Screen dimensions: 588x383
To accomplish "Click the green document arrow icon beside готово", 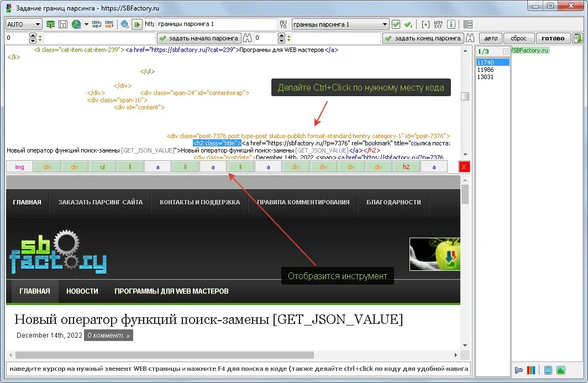I will coord(577,38).
